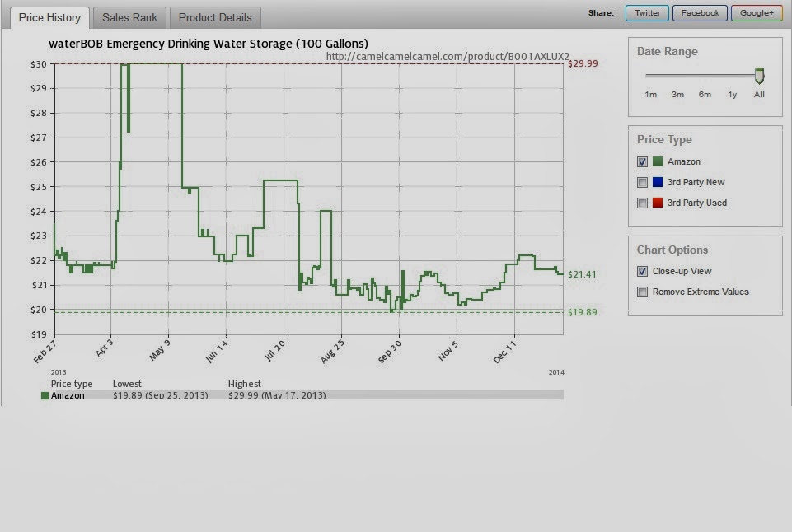Screen dimensions: 792x532
Task: Click the $19.89 lowest price label
Action: tap(582, 312)
